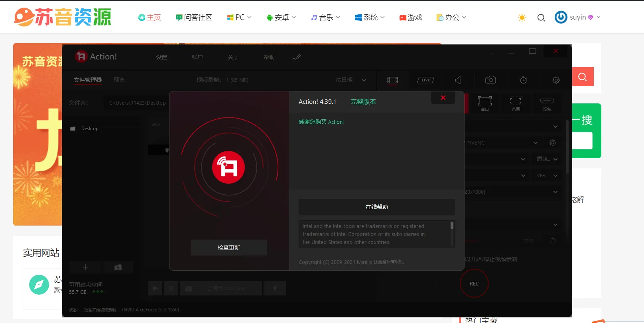This screenshot has height=323, width=644.
Task: Click the Action! logo in title bar
Action: tap(81, 56)
